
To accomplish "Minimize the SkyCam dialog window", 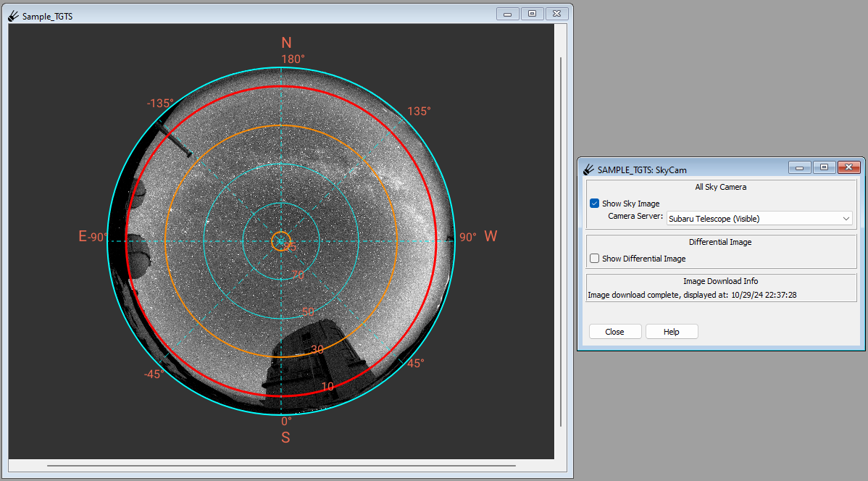I will tap(799, 167).
